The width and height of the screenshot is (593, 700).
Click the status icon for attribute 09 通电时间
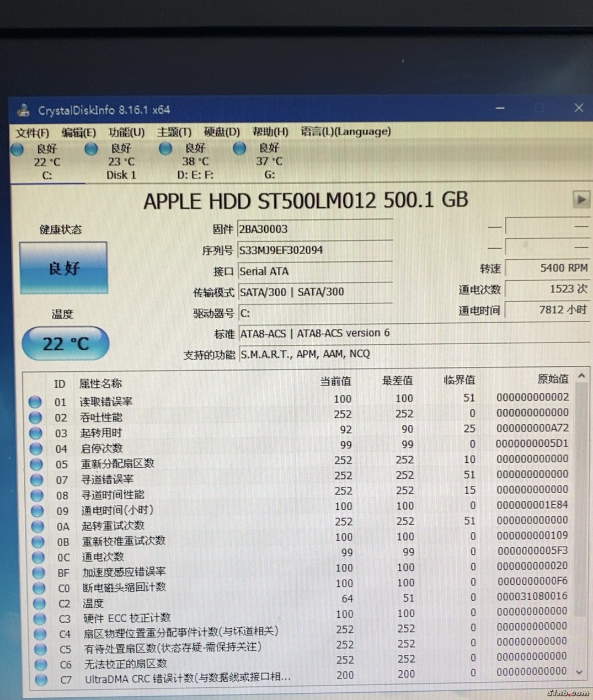[37, 510]
